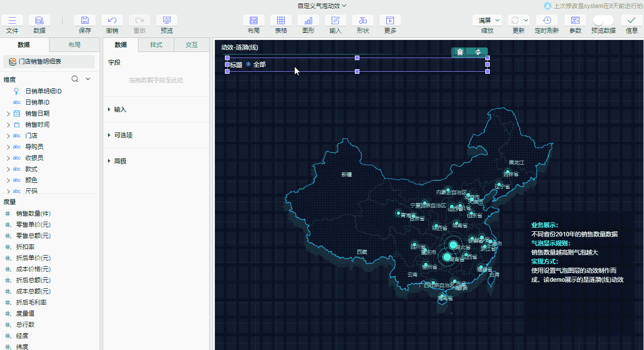Open the Chart (图形) component icon
The width and height of the screenshot is (644, 350).
pos(308,21)
